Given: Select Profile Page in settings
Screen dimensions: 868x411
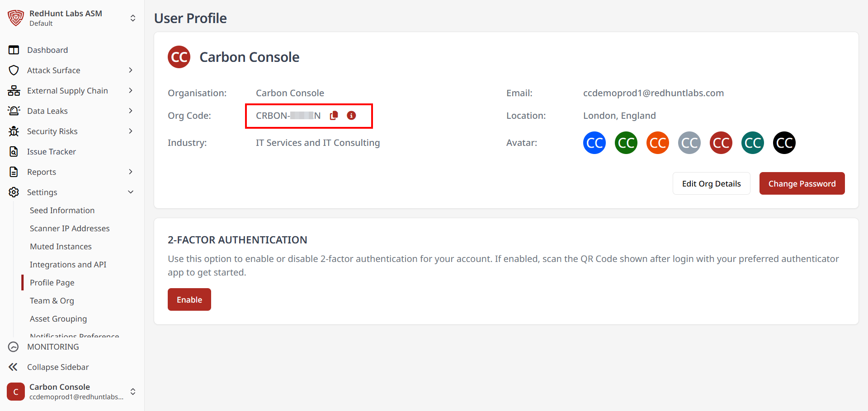Looking at the screenshot, I should click(52, 283).
